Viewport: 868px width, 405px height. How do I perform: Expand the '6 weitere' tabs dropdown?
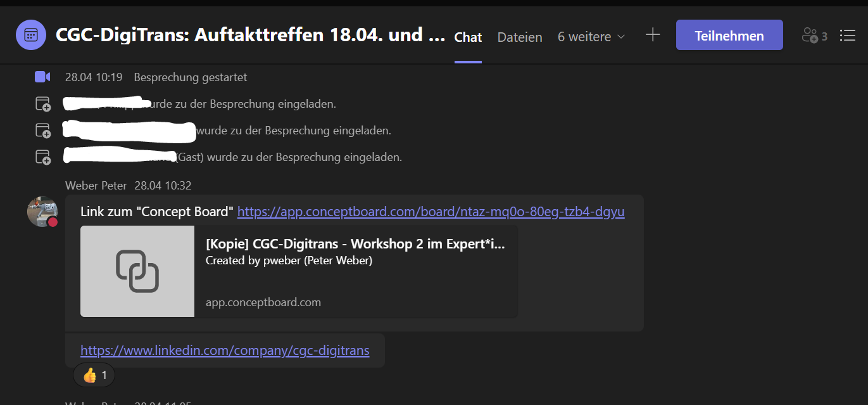click(591, 37)
